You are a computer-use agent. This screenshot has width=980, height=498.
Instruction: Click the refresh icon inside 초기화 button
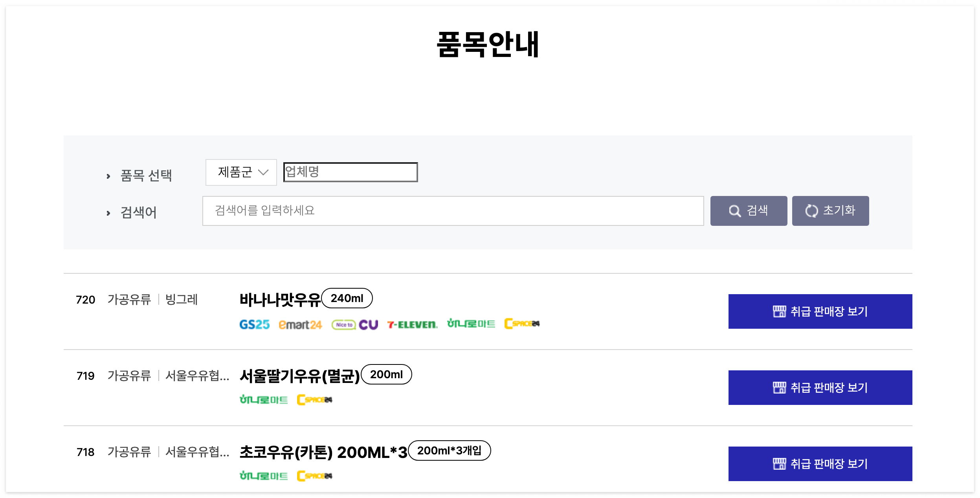pyautogui.click(x=810, y=211)
